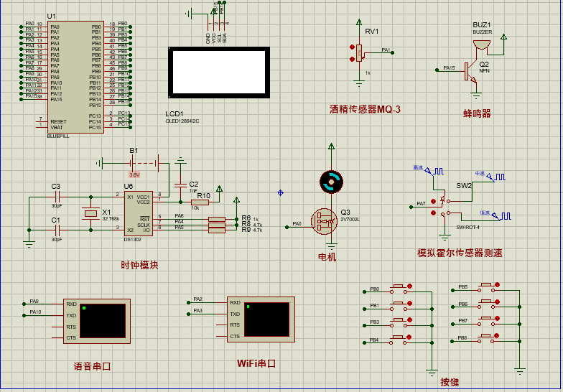This screenshot has height=392, width=563.
Task: Select resistor R10 10k
Action: click(200, 202)
